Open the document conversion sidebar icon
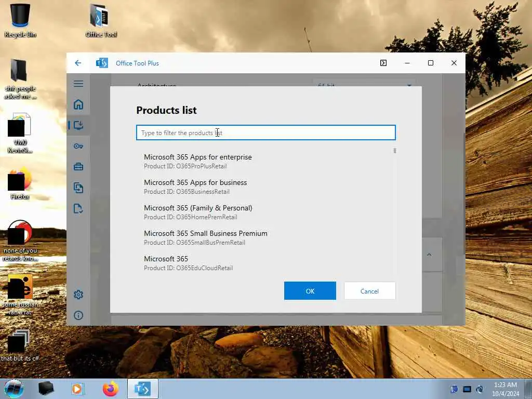Screen dimensions: 532x399 coord(78,188)
